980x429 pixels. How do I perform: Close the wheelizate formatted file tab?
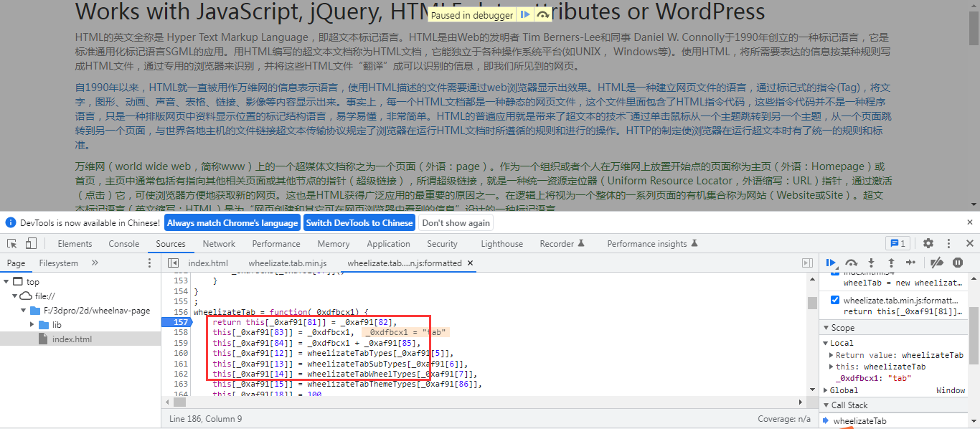[x=471, y=263]
